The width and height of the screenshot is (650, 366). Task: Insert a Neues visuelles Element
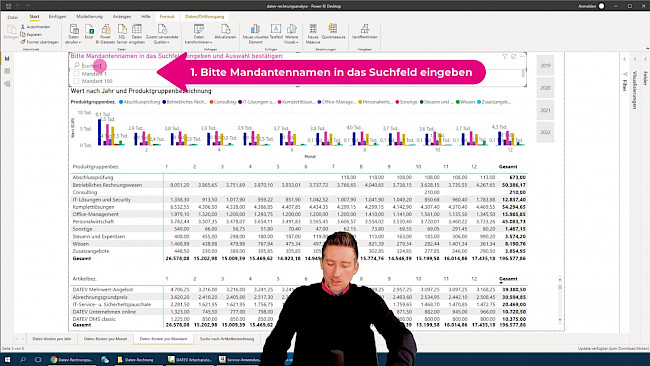click(x=255, y=34)
